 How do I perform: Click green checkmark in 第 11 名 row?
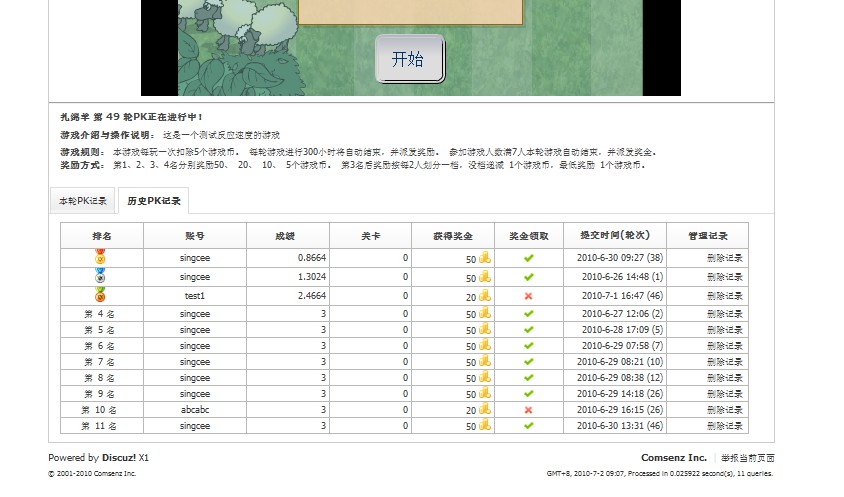click(528, 426)
